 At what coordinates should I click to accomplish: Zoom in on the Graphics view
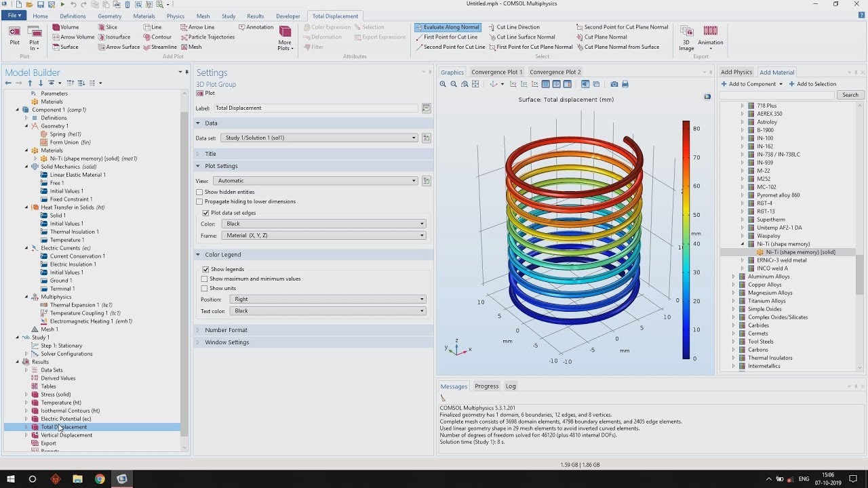pos(443,84)
